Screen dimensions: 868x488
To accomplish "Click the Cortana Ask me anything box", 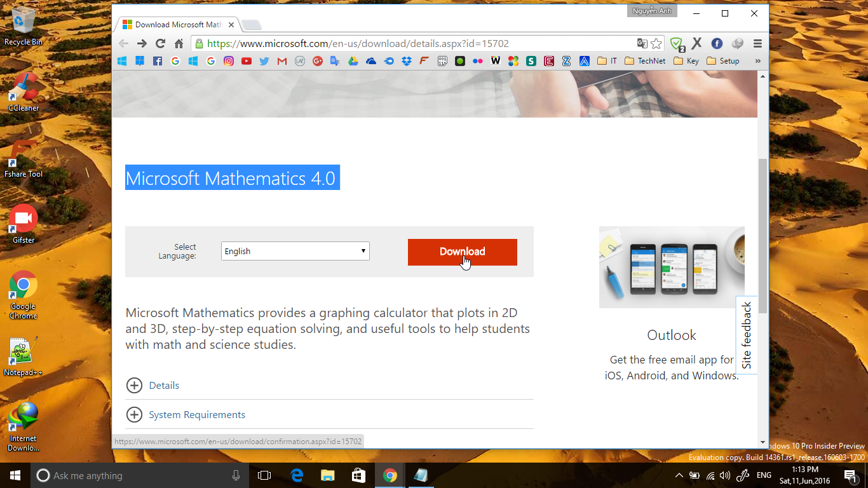I will click(140, 475).
